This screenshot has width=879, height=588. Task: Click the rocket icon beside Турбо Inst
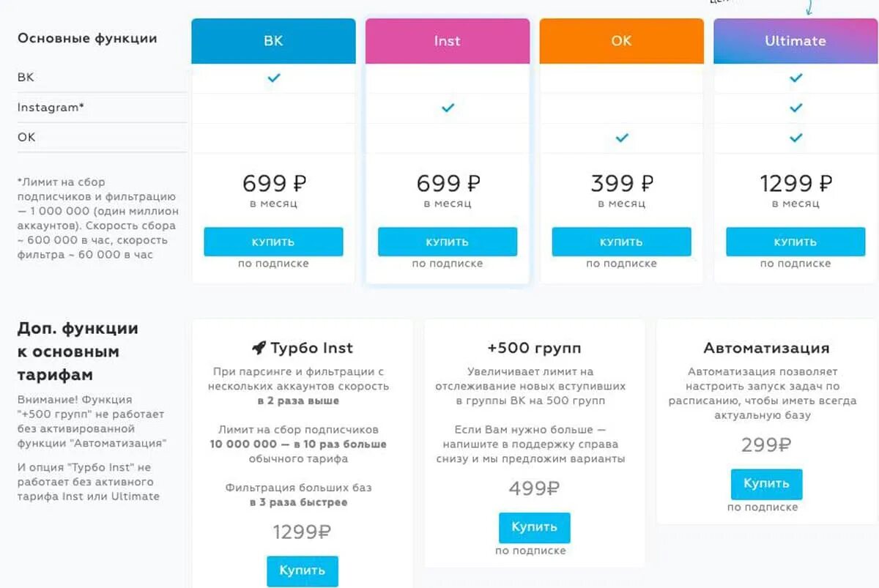click(x=258, y=348)
